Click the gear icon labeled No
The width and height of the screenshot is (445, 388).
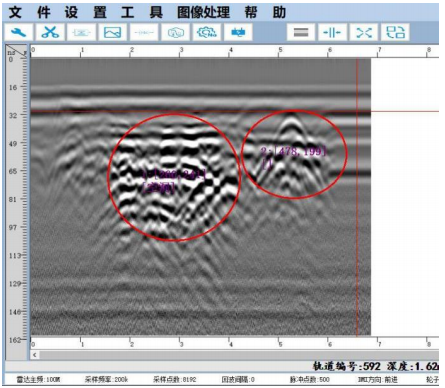[x=206, y=32]
